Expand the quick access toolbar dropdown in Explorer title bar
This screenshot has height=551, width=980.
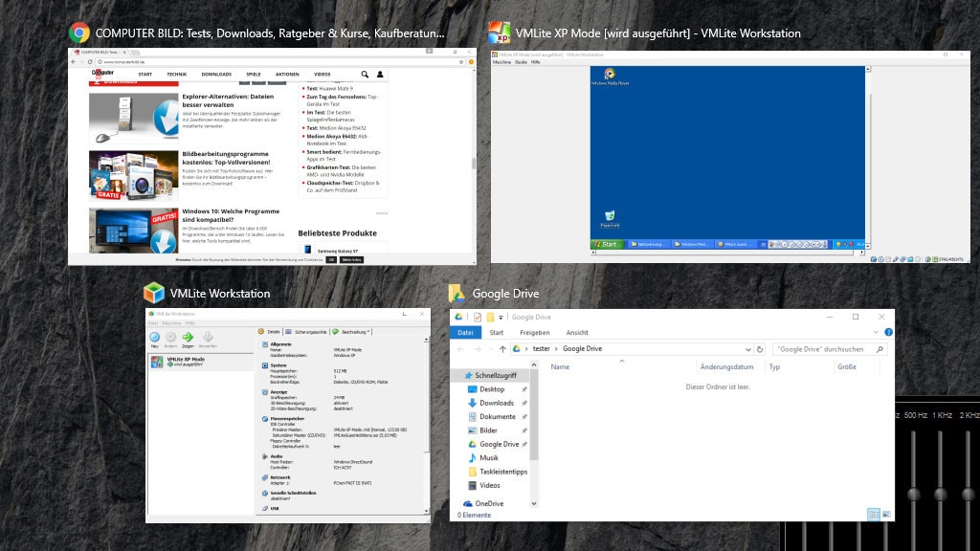click(501, 317)
